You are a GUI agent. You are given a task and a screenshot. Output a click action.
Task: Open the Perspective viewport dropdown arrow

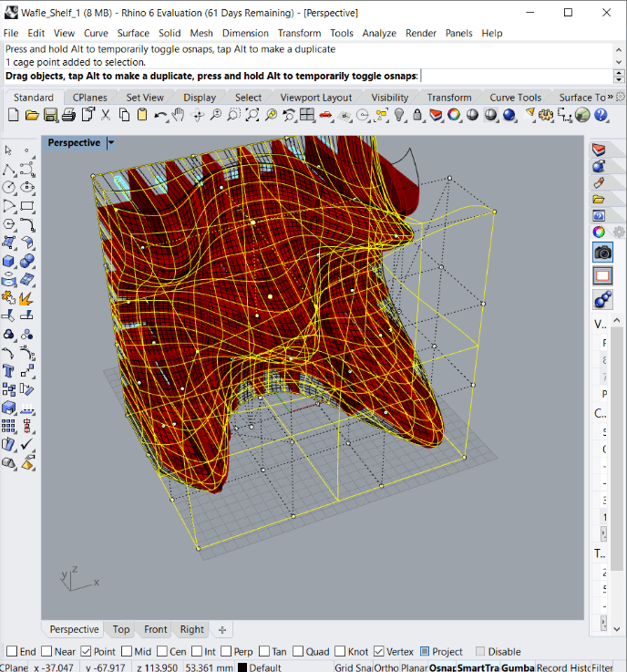coord(111,143)
